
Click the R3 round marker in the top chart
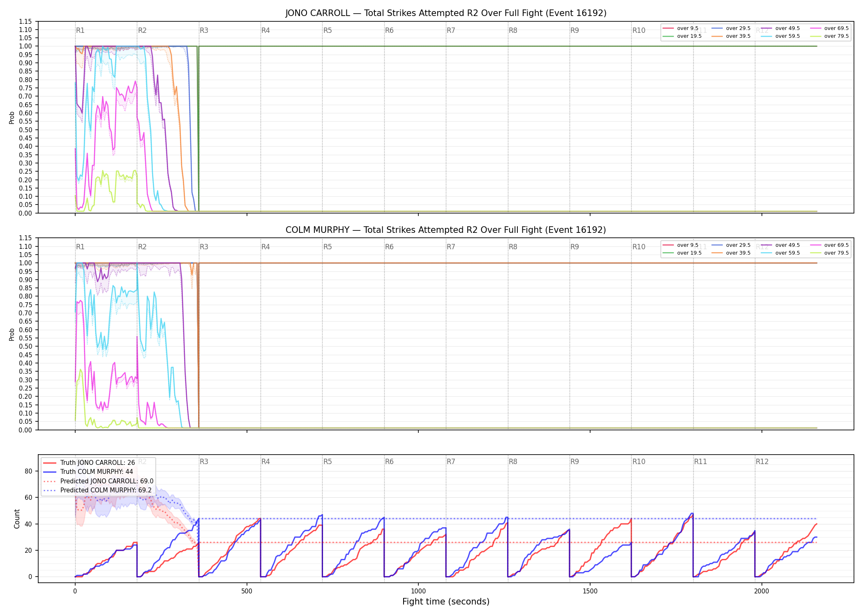(x=204, y=30)
